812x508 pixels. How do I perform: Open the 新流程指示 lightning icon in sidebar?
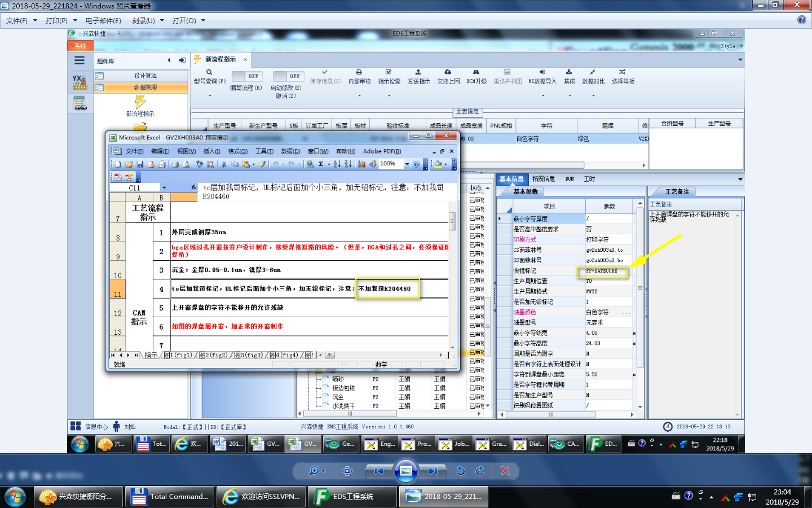pyautogui.click(x=140, y=102)
